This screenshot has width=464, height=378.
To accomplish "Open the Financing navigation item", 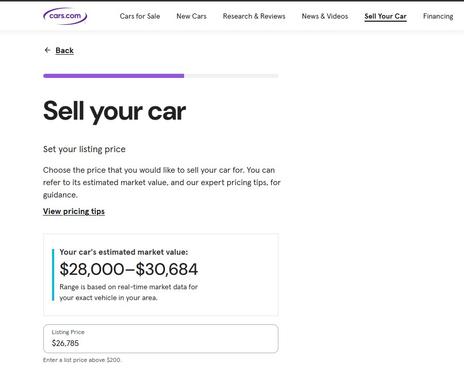I will tap(438, 16).
